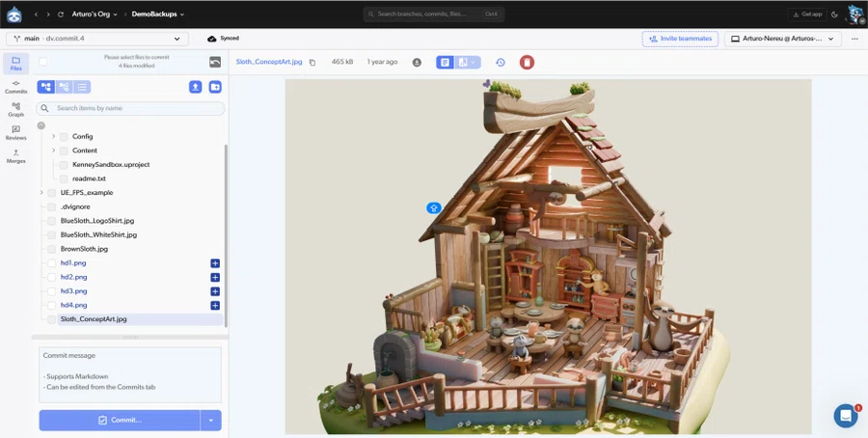Viewport: 868px width, 438px height.
Task: Toggle dark mode moon icon
Action: tap(834, 14)
